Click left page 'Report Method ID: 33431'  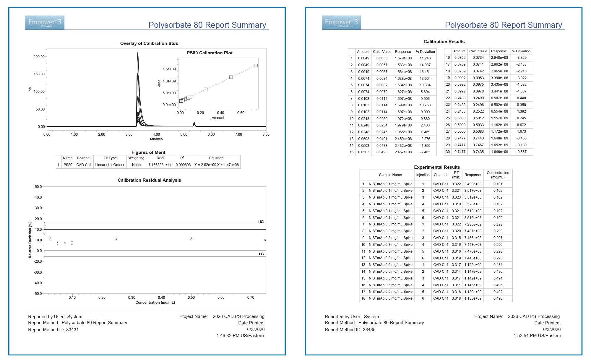click(x=53, y=330)
